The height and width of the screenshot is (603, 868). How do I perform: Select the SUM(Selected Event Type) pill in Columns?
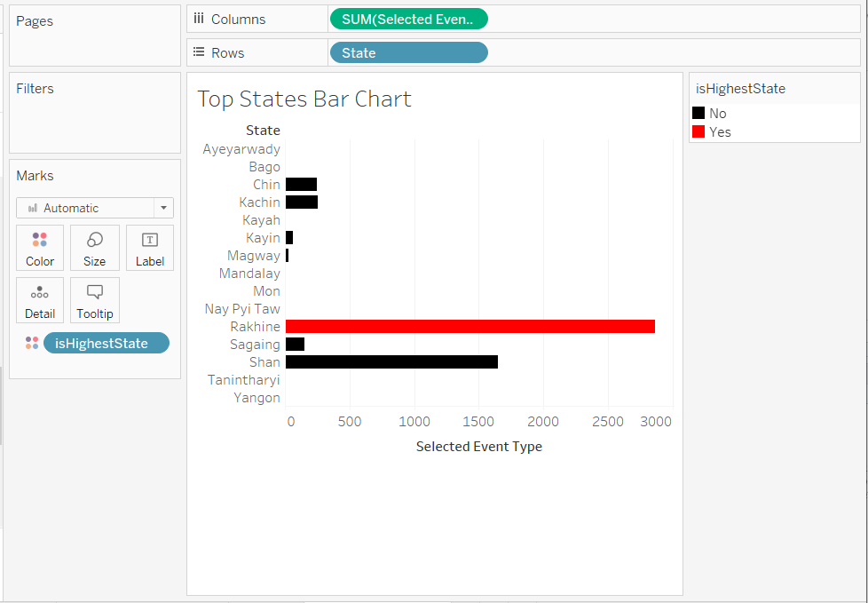pyautogui.click(x=408, y=20)
